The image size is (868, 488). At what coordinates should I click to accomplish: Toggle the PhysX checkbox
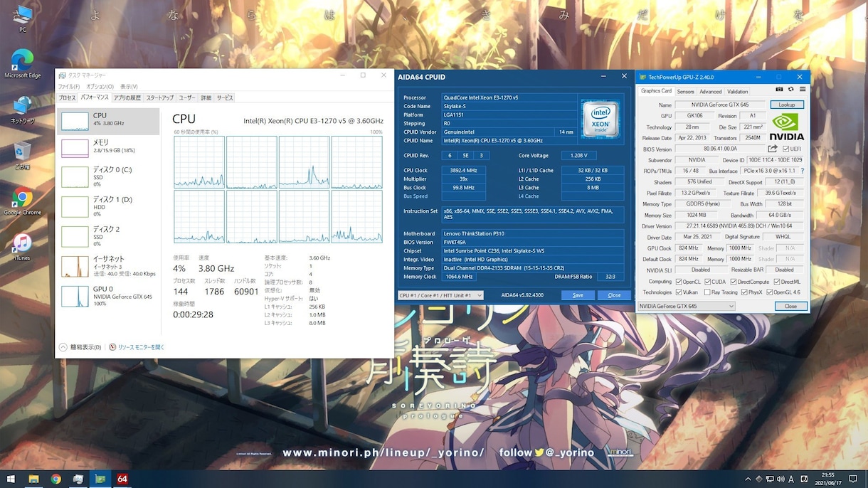pos(743,292)
